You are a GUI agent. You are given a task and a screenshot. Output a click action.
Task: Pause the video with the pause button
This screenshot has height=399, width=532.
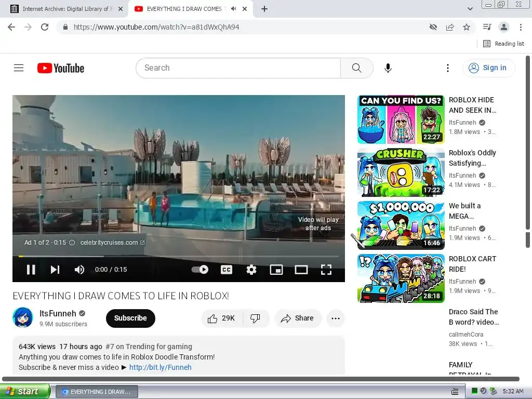click(x=31, y=270)
